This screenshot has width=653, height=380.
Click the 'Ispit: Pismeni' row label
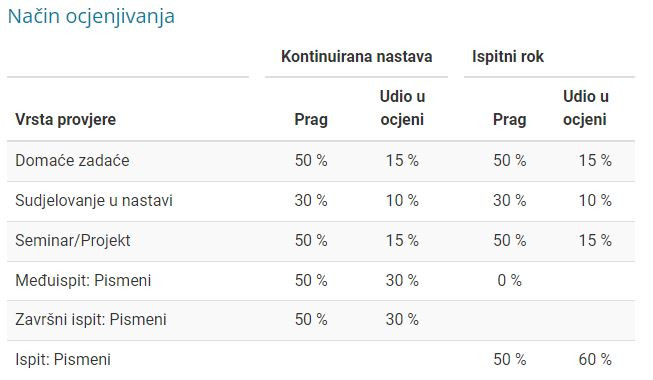click(63, 359)
